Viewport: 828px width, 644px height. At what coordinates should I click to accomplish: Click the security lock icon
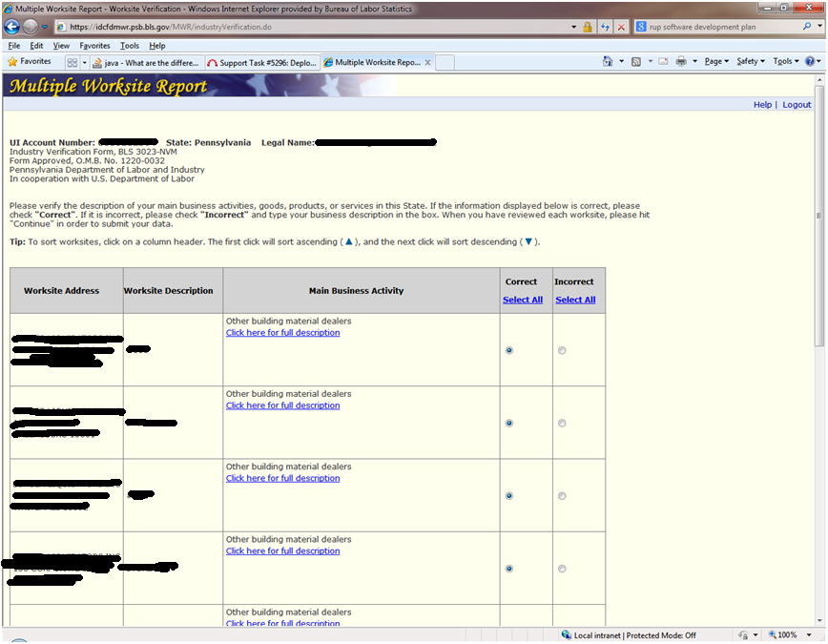tap(588, 27)
